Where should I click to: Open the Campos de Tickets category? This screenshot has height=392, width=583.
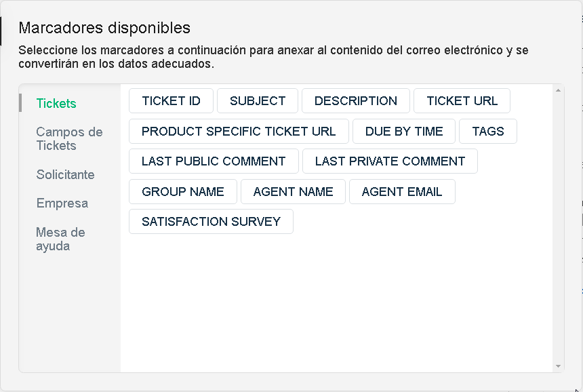(x=69, y=138)
